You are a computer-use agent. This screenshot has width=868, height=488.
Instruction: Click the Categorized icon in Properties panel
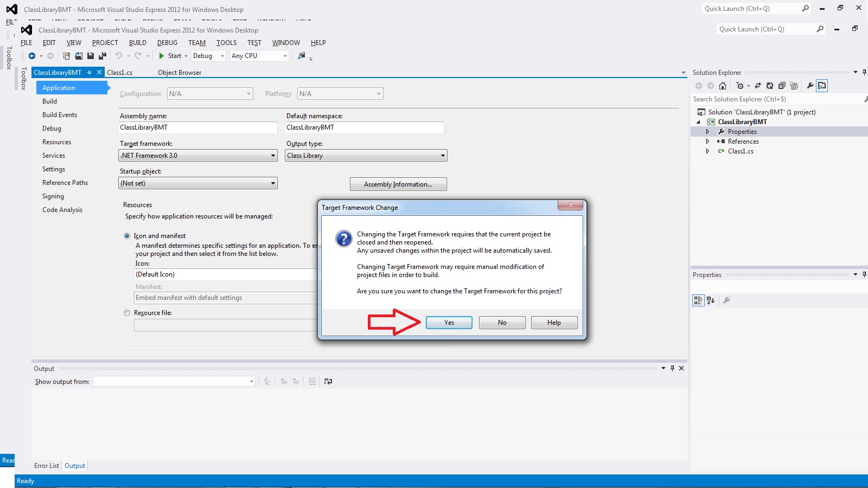tap(698, 300)
